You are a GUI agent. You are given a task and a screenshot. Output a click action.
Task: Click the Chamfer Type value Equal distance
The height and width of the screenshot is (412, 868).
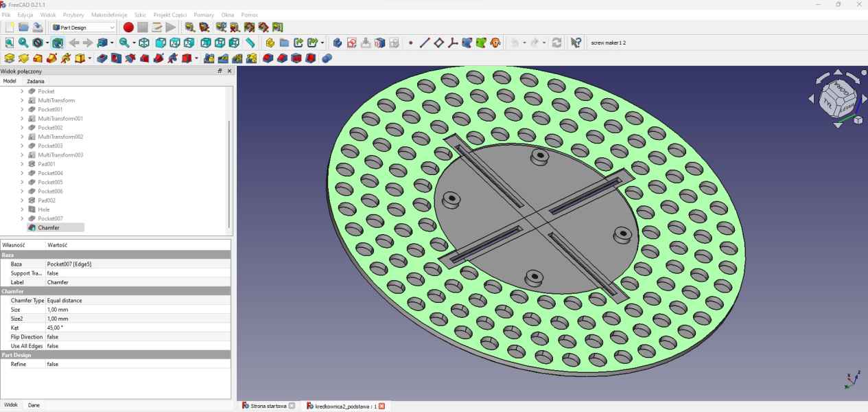(x=137, y=301)
